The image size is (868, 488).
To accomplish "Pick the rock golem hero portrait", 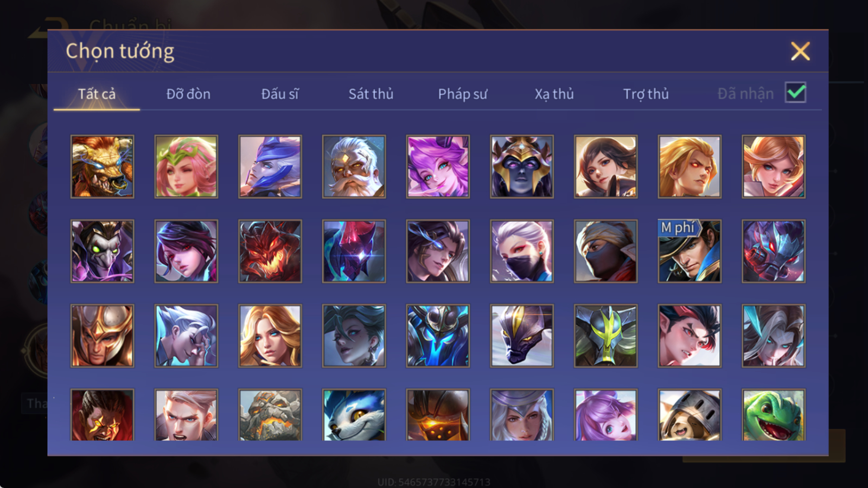I will tap(270, 415).
